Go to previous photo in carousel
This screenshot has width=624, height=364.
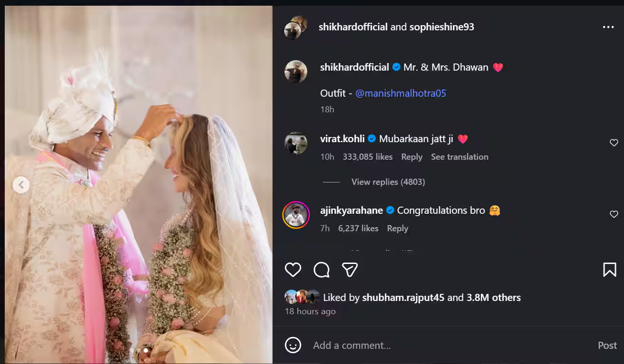point(21,185)
